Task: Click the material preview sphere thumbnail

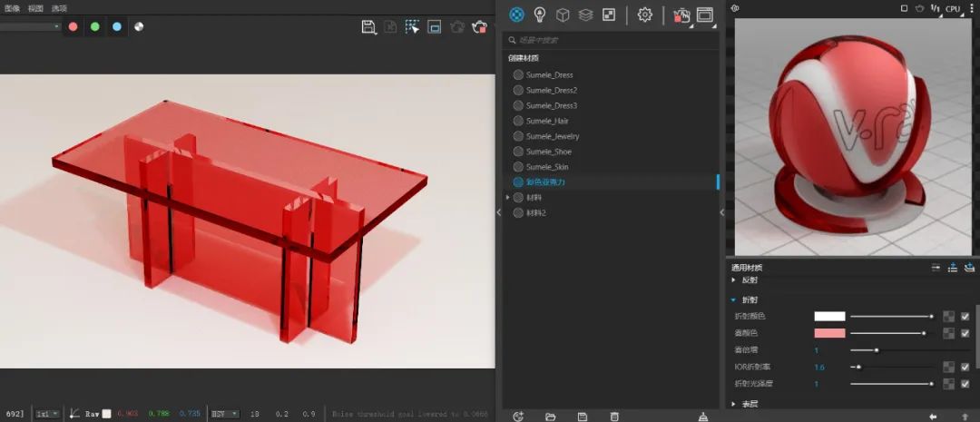Action: click(853, 136)
